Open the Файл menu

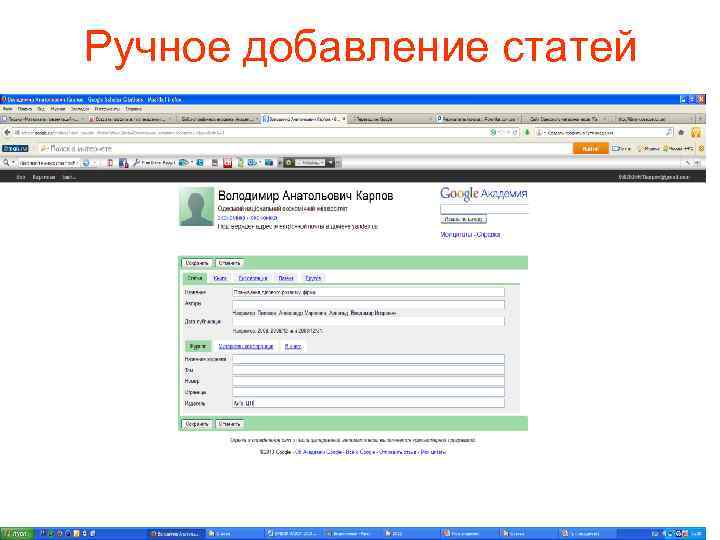click(8, 109)
